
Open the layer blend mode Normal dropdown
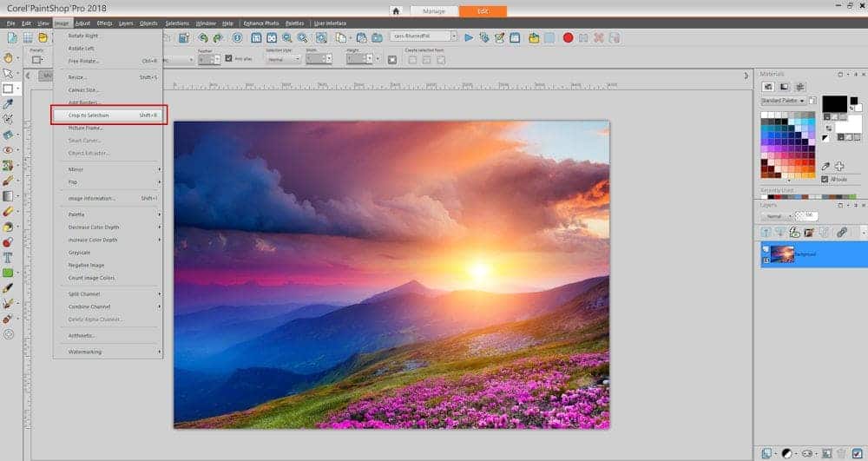[x=779, y=215]
